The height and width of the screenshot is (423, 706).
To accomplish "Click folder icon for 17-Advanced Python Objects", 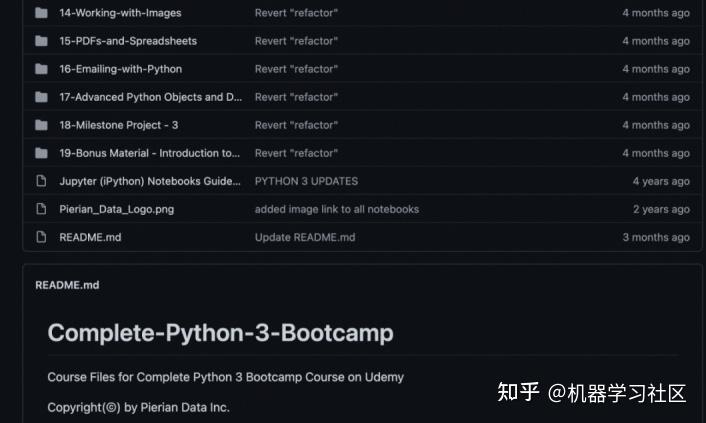I will (x=41, y=97).
